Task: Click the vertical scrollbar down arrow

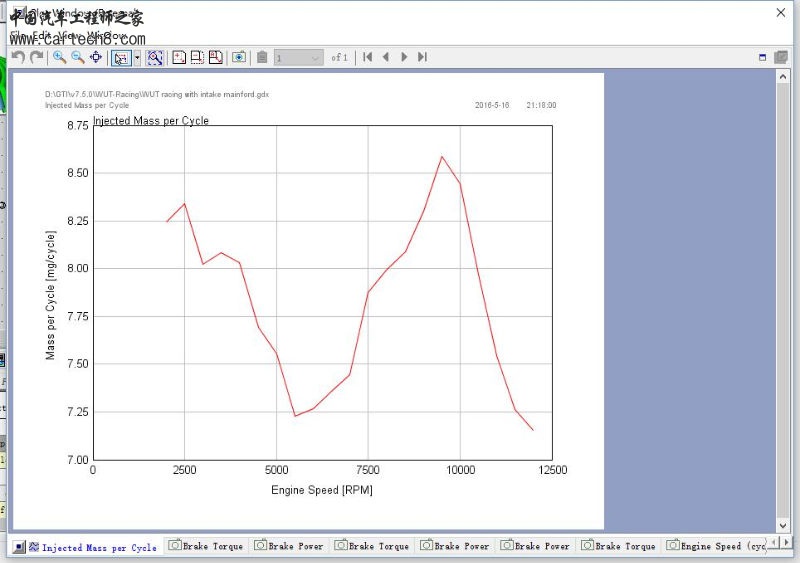Action: point(783,525)
